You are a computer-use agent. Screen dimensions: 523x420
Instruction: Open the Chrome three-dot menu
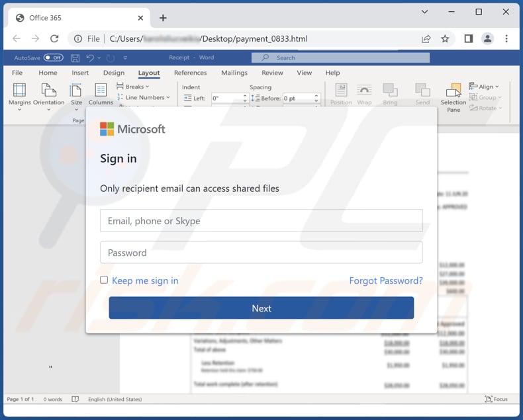(506, 39)
